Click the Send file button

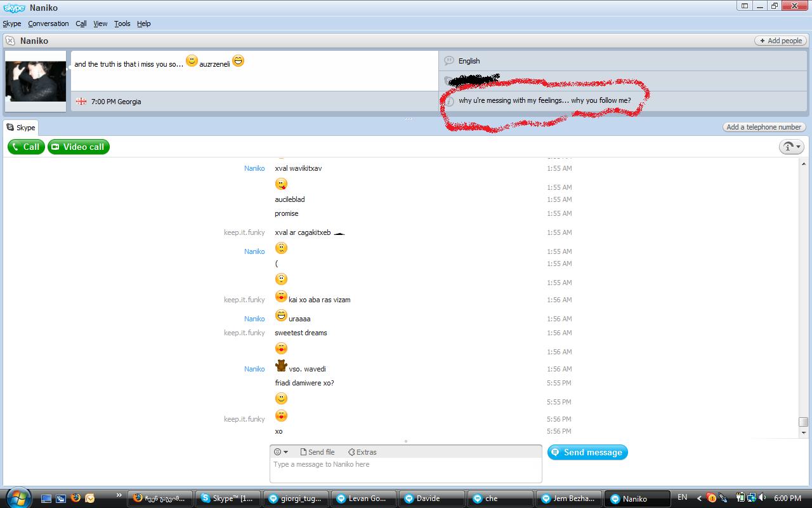(x=317, y=452)
